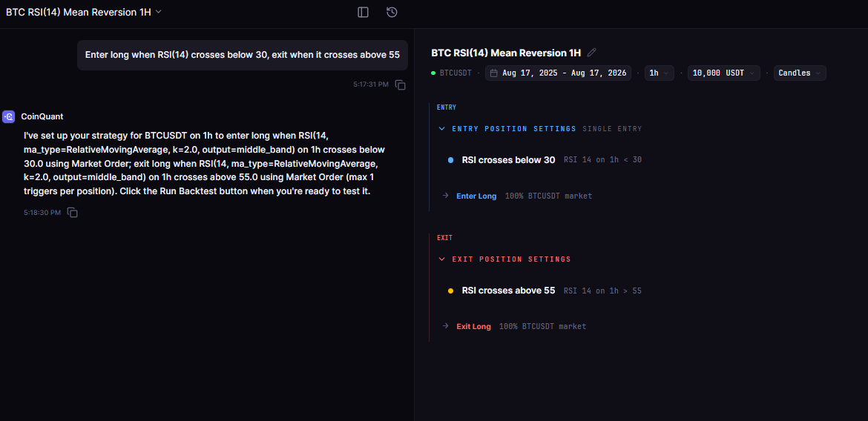Select the RSI crosses below 30 condition

(508, 160)
